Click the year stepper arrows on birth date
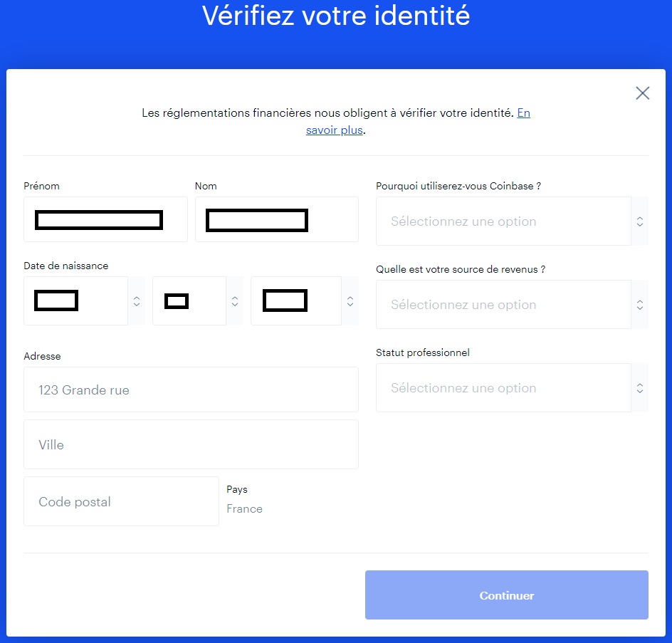Image resolution: width=672 pixels, height=643 pixels. coord(350,300)
